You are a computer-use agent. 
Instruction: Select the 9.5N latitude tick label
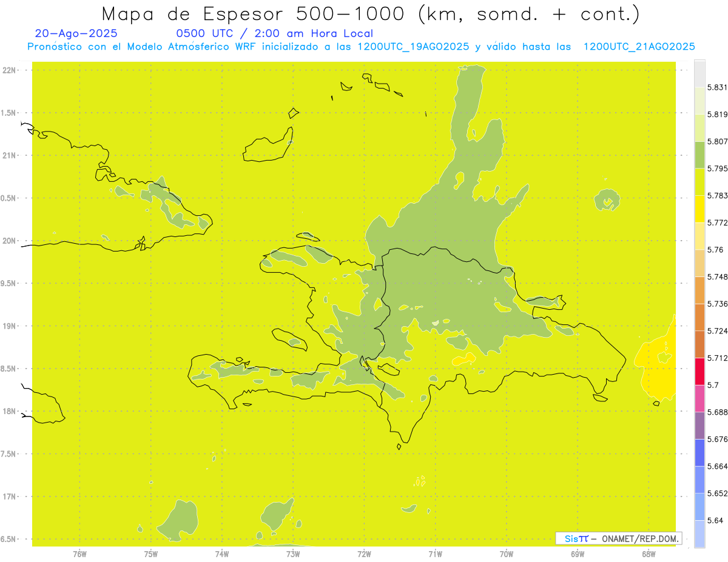pos(9,283)
